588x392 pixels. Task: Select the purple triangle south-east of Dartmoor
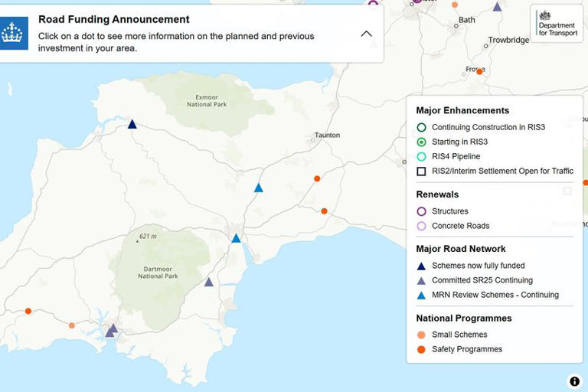click(208, 282)
